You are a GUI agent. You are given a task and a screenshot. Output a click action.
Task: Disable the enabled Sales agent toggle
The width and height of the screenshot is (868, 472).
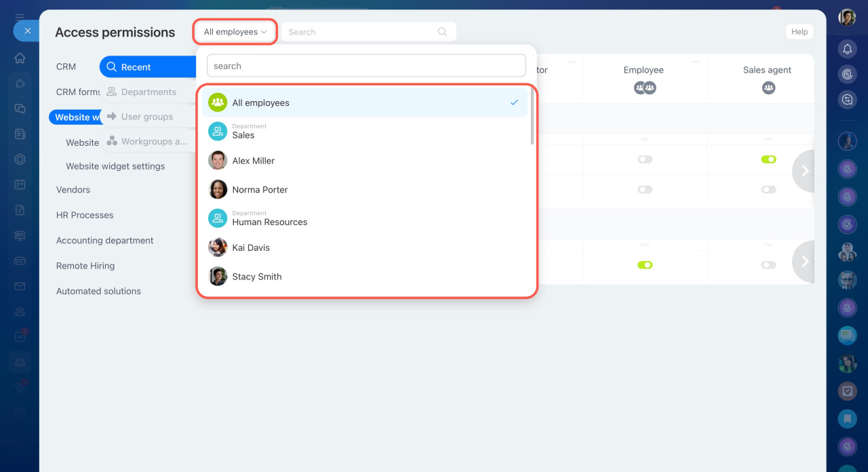click(768, 159)
